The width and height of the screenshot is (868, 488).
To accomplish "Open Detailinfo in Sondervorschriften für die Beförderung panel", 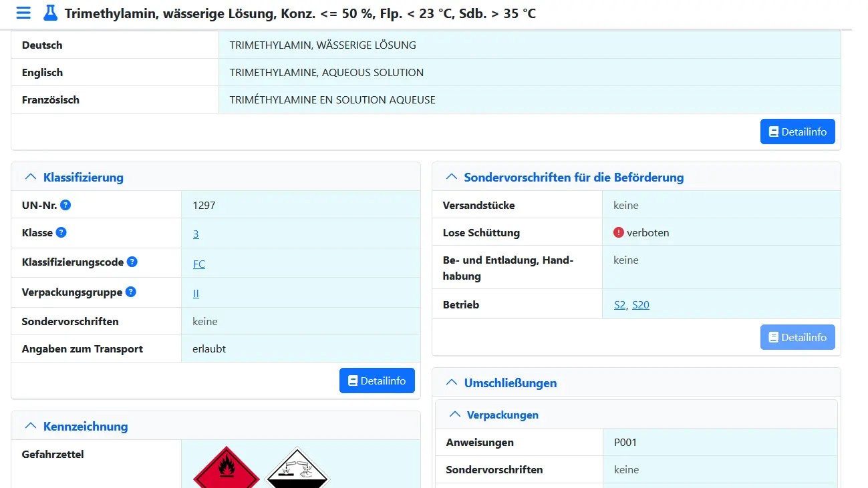I will point(797,337).
